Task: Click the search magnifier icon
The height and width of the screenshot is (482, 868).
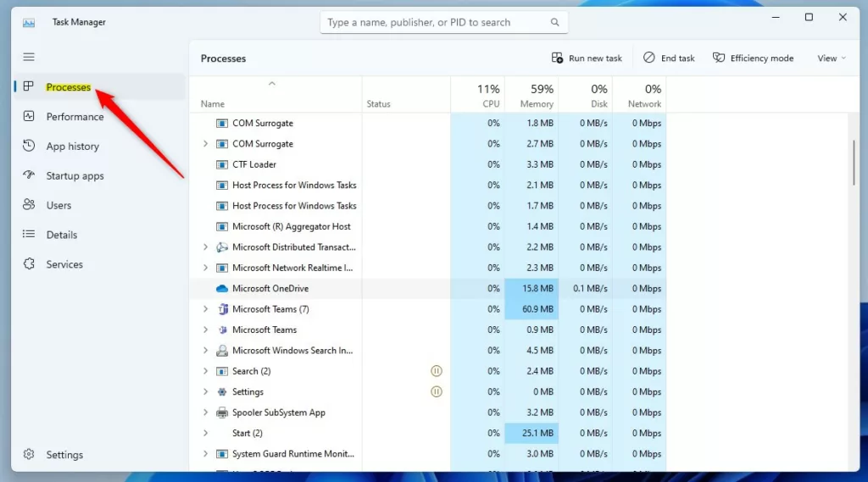Action: point(554,22)
